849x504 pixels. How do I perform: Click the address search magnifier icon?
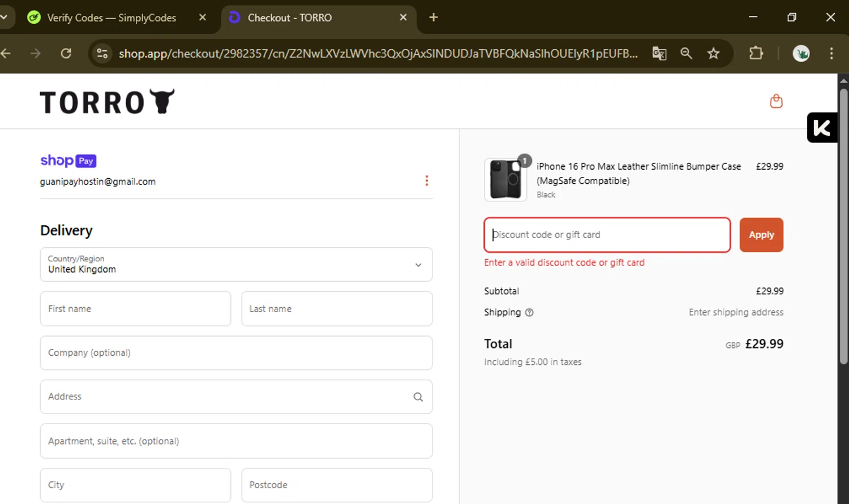[418, 397]
